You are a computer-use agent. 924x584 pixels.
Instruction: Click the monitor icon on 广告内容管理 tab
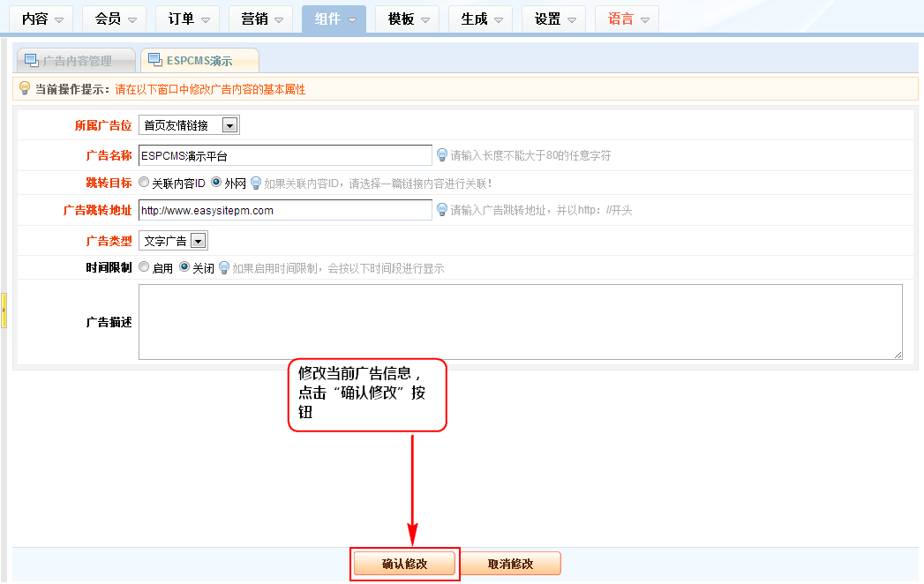pyautogui.click(x=32, y=61)
